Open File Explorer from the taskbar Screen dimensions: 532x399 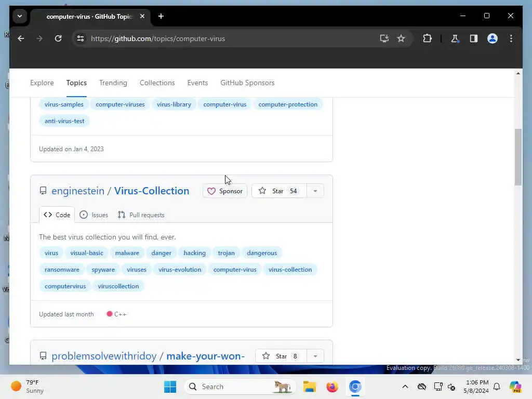(310, 387)
